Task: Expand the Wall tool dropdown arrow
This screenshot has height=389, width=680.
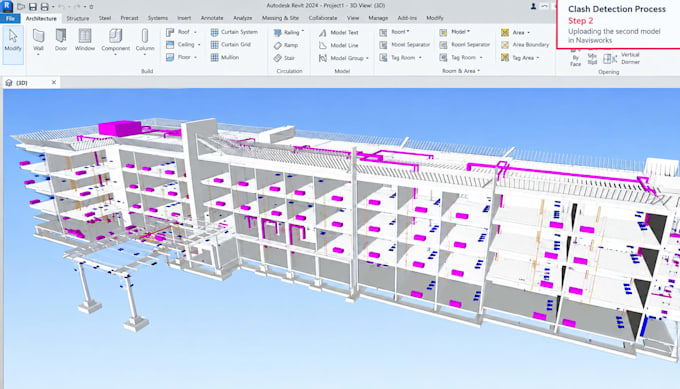Action: click(x=38, y=55)
